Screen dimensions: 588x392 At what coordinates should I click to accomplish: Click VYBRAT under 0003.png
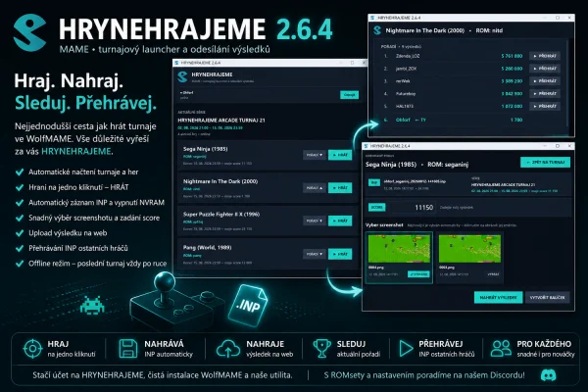493,274
